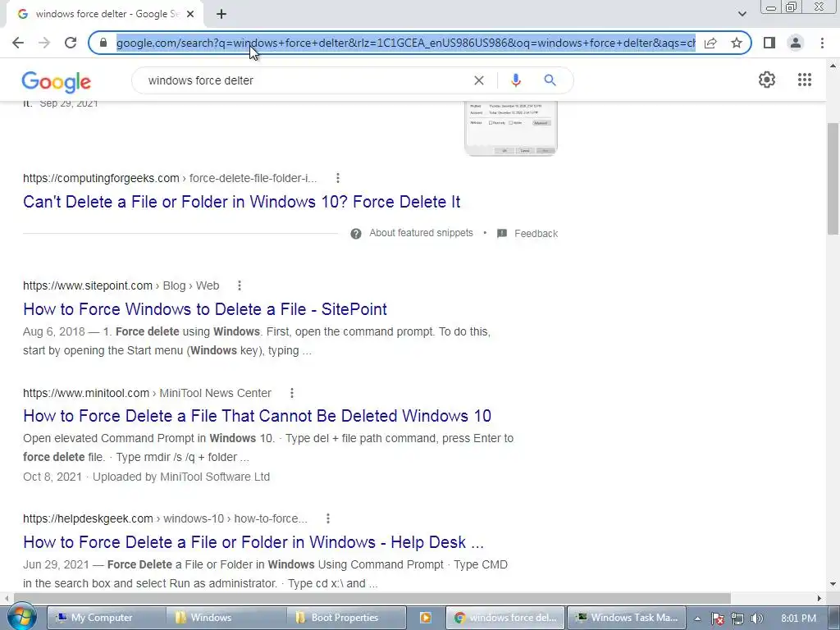Open the Chrome side panel

click(x=769, y=43)
